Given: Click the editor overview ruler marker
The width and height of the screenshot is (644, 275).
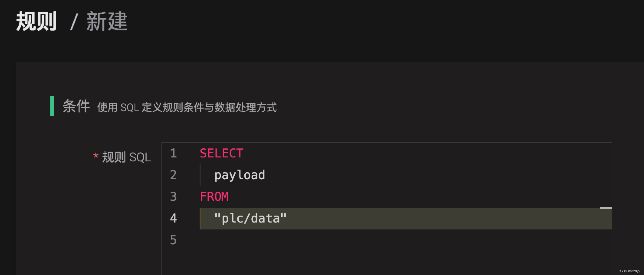Looking at the screenshot, I should (606, 208).
